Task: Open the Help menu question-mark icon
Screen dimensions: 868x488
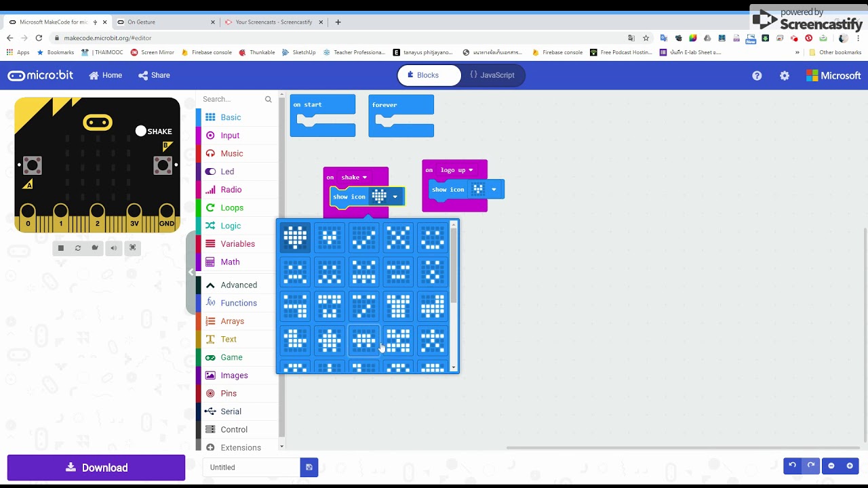Action: pyautogui.click(x=757, y=76)
